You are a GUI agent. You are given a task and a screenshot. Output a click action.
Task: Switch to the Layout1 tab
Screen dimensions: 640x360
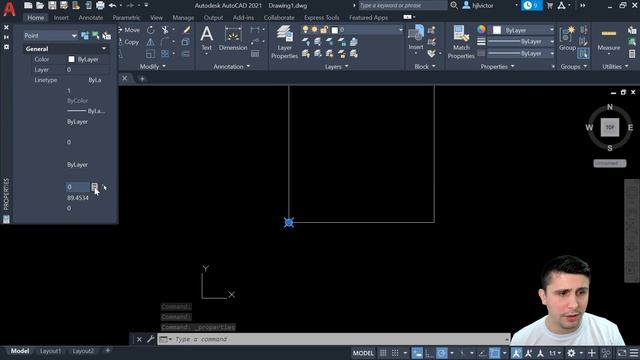(50, 351)
